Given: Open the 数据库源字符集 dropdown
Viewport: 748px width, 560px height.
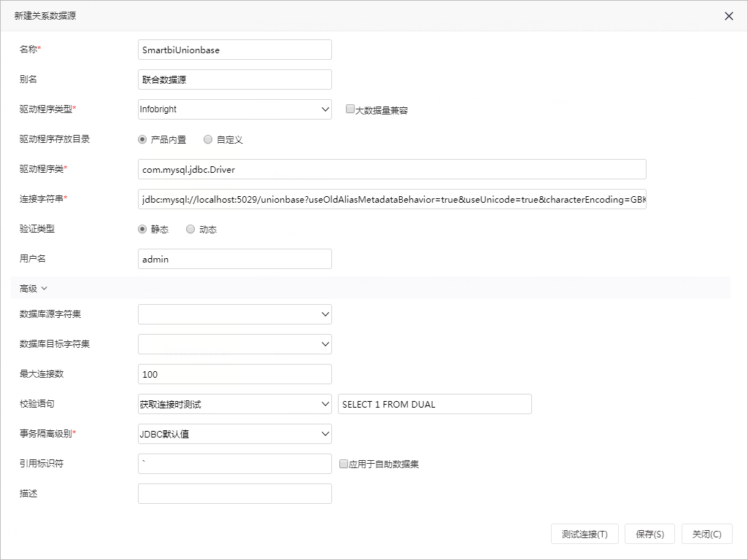Looking at the screenshot, I should click(235, 314).
